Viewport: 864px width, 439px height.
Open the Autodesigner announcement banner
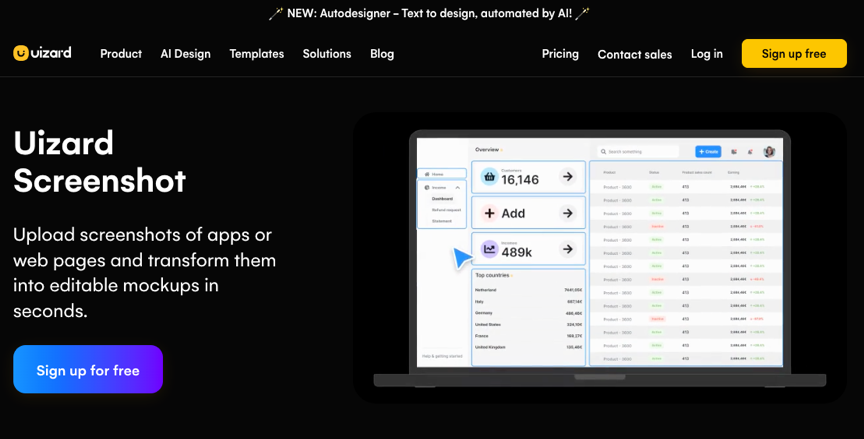[x=429, y=13]
